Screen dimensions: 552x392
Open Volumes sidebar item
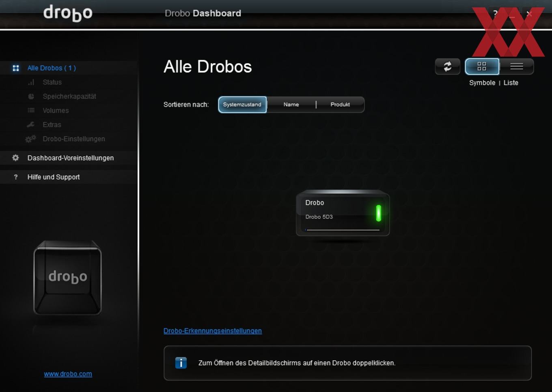pyautogui.click(x=56, y=111)
